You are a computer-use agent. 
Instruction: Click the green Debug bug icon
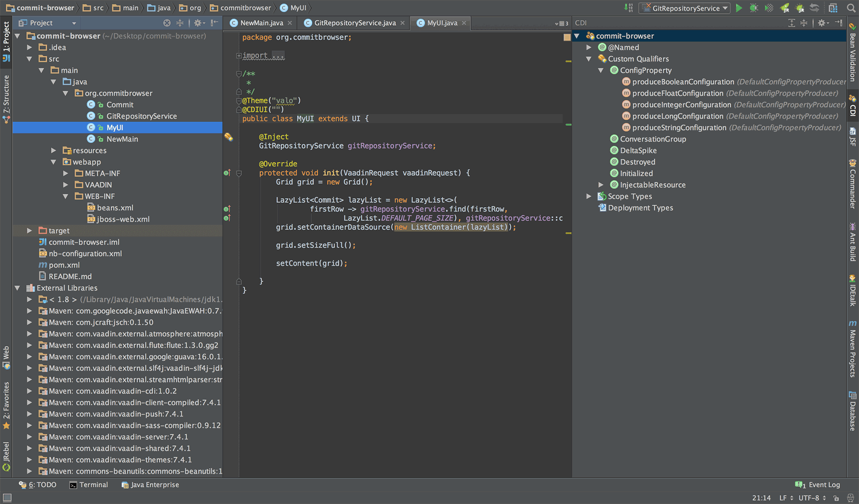(754, 8)
